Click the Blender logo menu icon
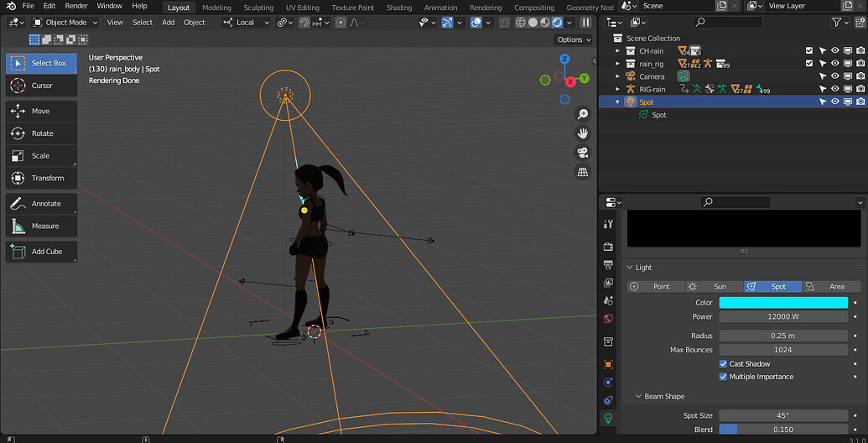 click(11, 6)
